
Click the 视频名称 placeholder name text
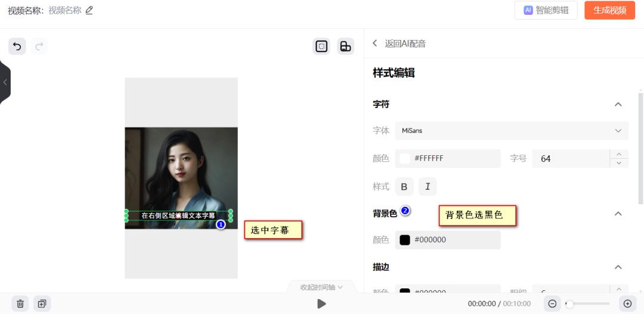[x=65, y=11]
